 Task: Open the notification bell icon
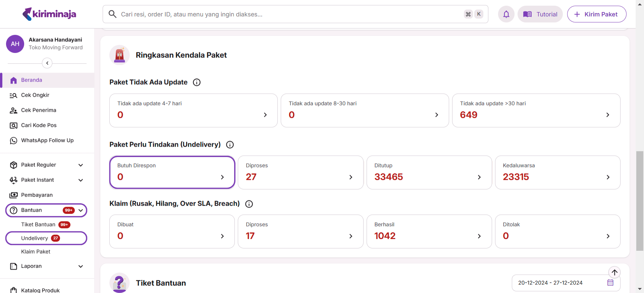(x=506, y=14)
